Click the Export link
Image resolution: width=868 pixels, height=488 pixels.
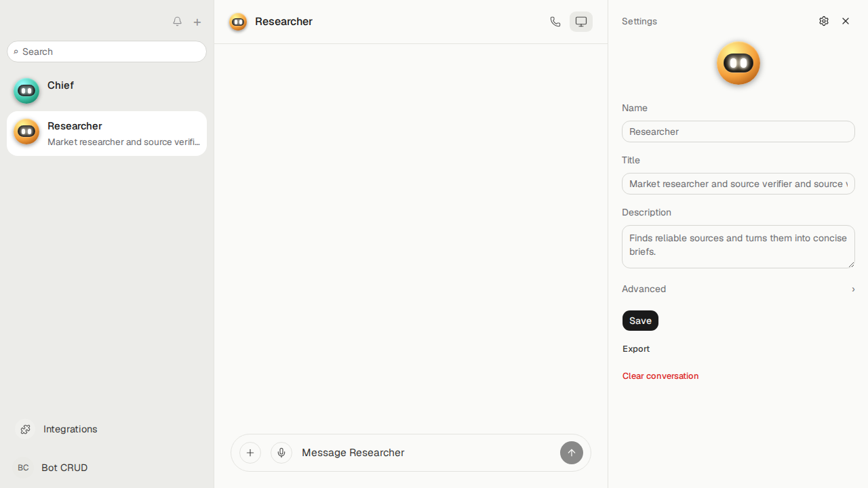coord(636,348)
